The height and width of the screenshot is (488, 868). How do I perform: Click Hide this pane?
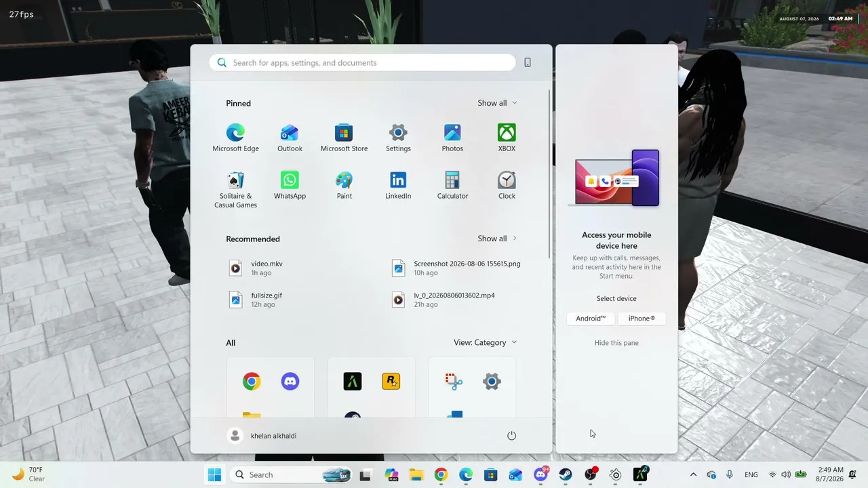[x=616, y=343]
